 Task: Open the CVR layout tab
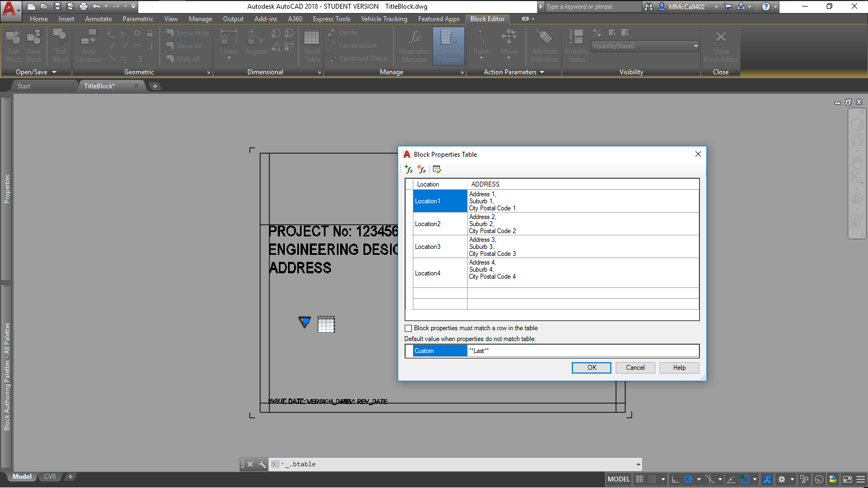coord(50,477)
